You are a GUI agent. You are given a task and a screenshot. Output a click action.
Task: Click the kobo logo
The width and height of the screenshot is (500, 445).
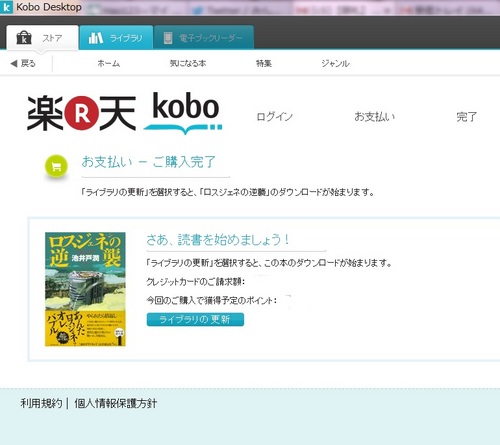click(x=184, y=113)
